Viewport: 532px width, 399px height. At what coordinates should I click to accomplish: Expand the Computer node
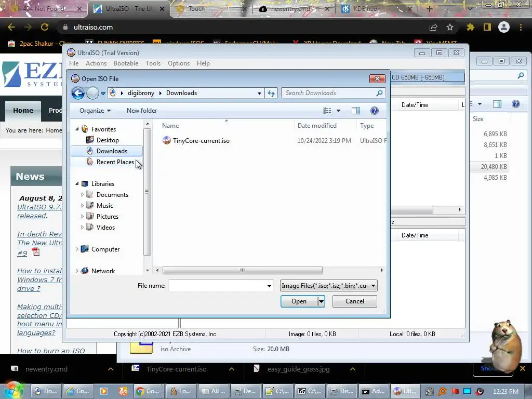click(77, 249)
